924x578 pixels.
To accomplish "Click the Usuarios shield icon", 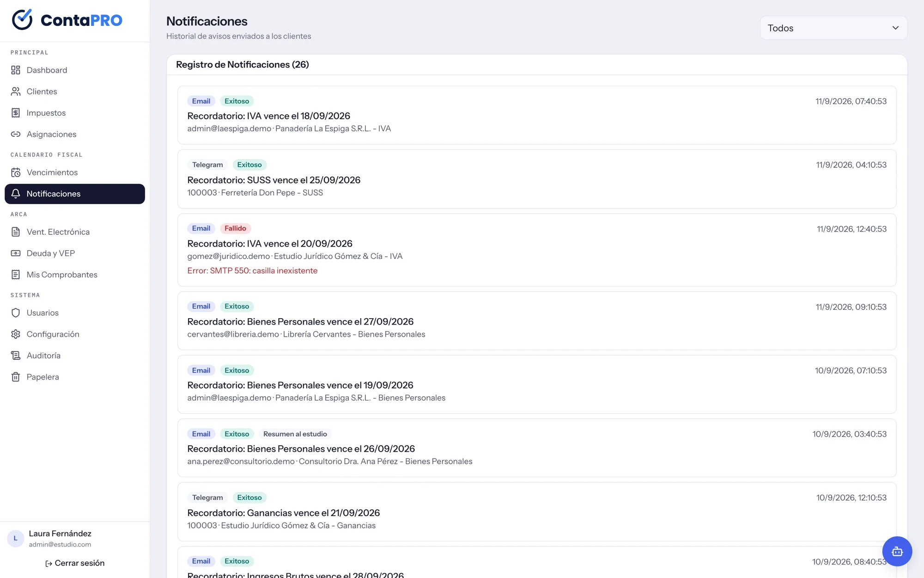I will 16,313.
